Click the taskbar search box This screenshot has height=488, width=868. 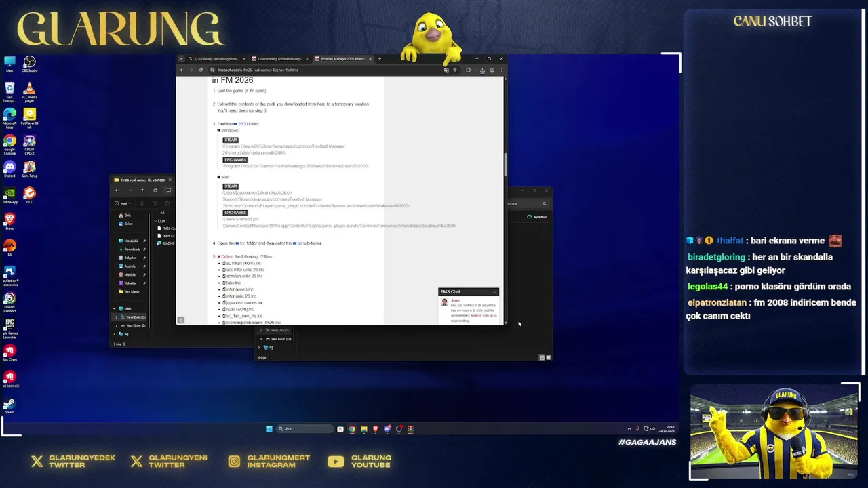[x=305, y=428]
